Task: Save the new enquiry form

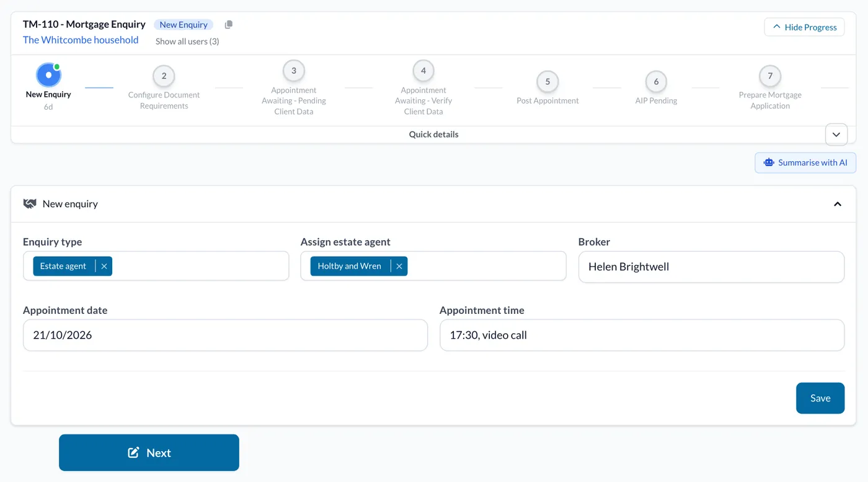Action: click(820, 398)
